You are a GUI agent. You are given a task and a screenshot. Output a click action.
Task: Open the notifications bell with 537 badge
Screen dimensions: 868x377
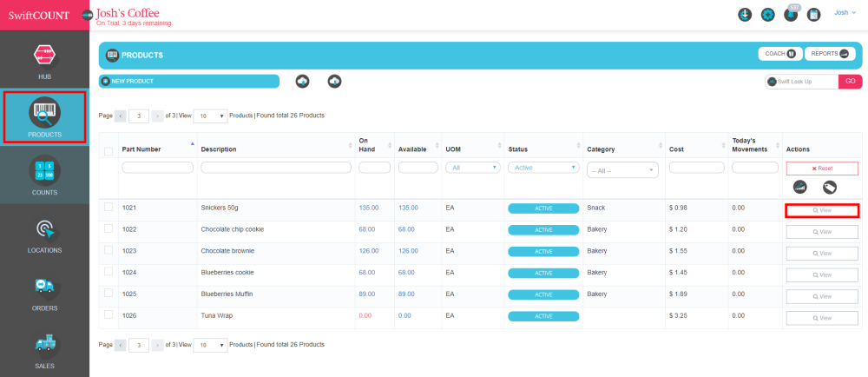[791, 15]
